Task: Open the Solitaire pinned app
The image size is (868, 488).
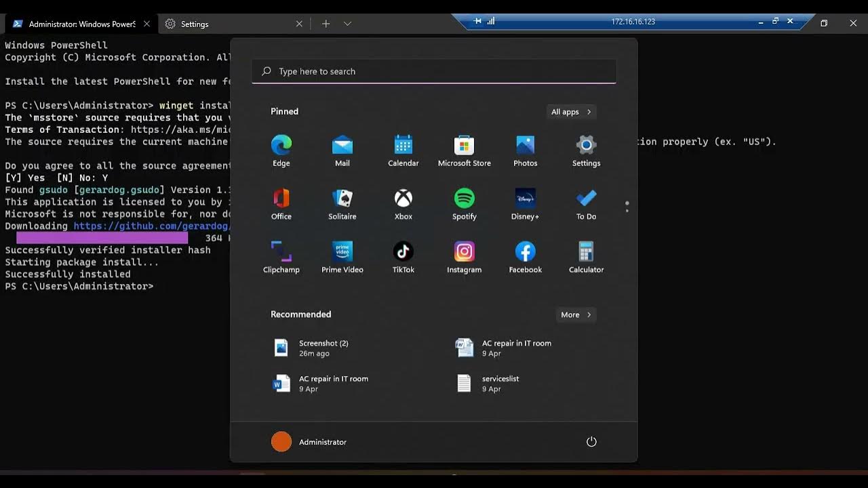Action: (342, 205)
